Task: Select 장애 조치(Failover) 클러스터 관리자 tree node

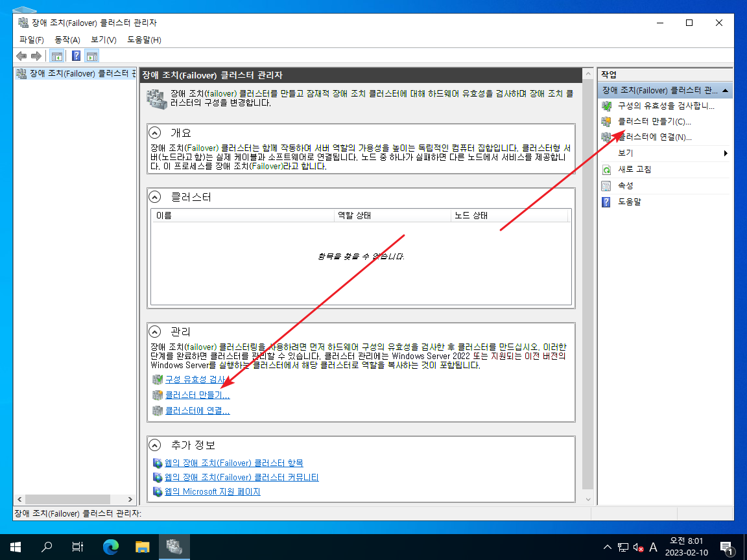Action: (x=77, y=73)
